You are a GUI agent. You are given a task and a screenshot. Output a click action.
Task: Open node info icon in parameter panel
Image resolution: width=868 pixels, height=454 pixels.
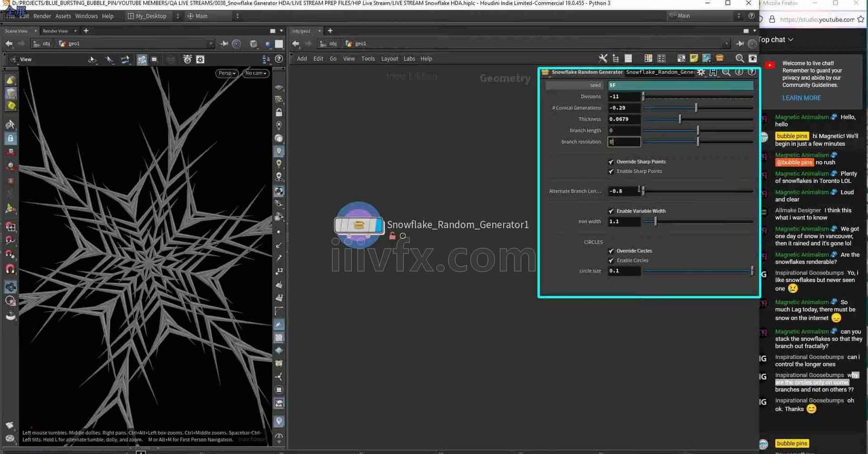[739, 72]
